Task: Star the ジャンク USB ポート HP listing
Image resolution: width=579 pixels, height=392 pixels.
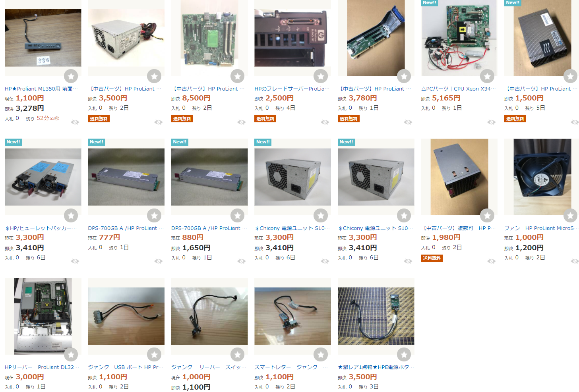Action: pos(154,354)
